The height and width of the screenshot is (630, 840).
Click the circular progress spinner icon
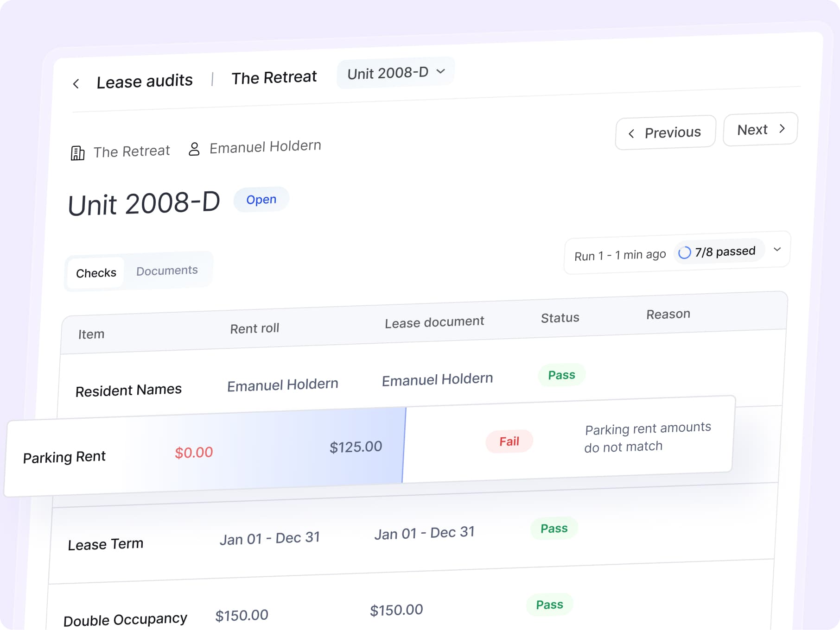684,253
